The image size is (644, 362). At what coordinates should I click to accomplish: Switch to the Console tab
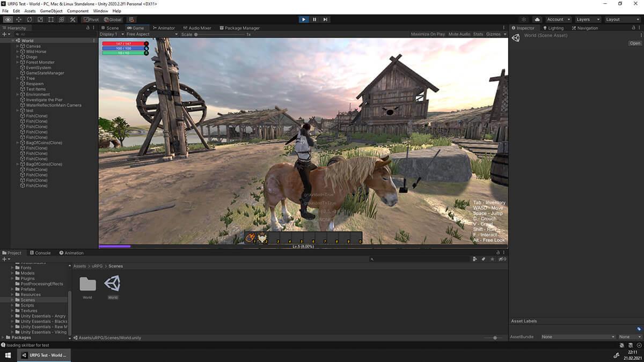point(40,253)
